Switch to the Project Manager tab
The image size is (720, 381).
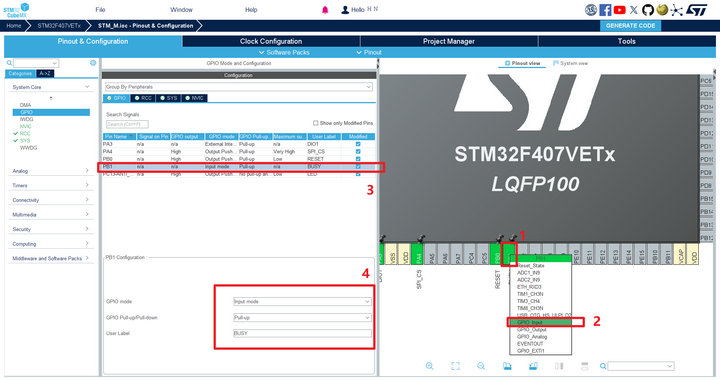pyautogui.click(x=449, y=41)
